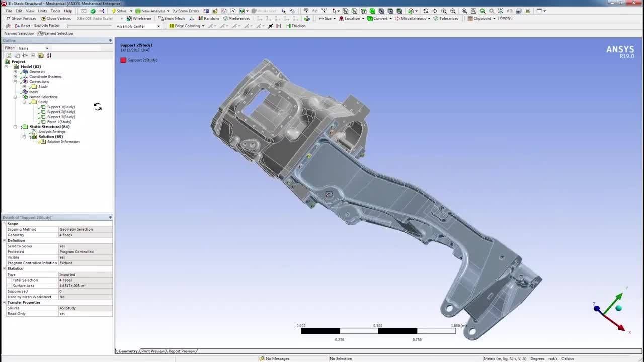Screen dimensions: 644x362
Task: Click the Random colors button
Action: tap(208, 18)
